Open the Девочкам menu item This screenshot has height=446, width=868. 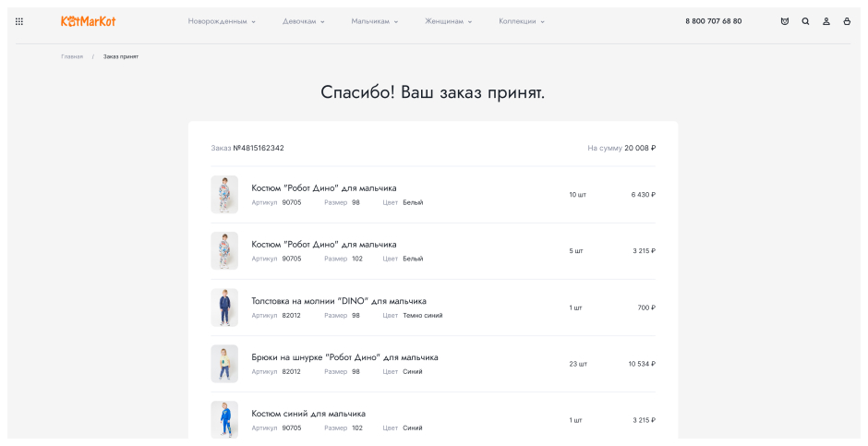tap(299, 21)
